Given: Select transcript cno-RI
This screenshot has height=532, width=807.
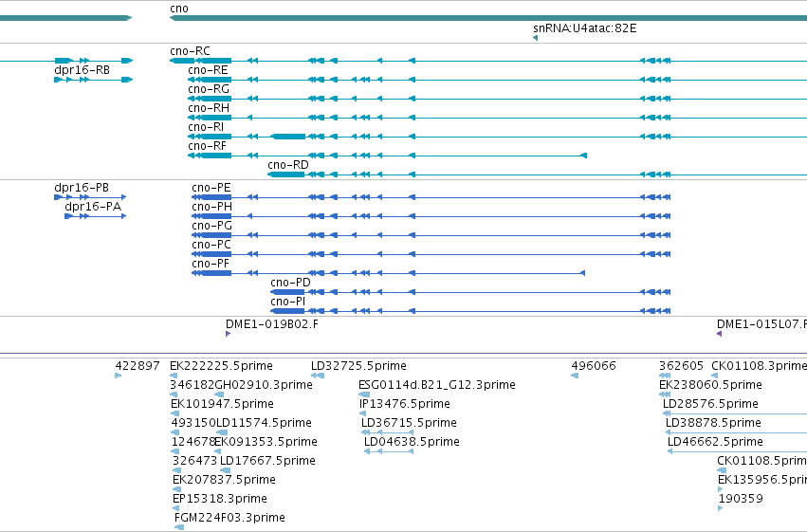Looking at the screenshot, I should 206,127.
